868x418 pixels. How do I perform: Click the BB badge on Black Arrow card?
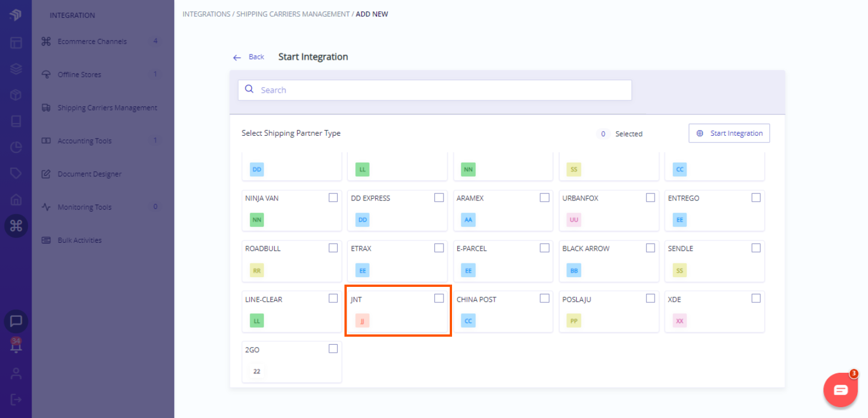pyautogui.click(x=574, y=270)
